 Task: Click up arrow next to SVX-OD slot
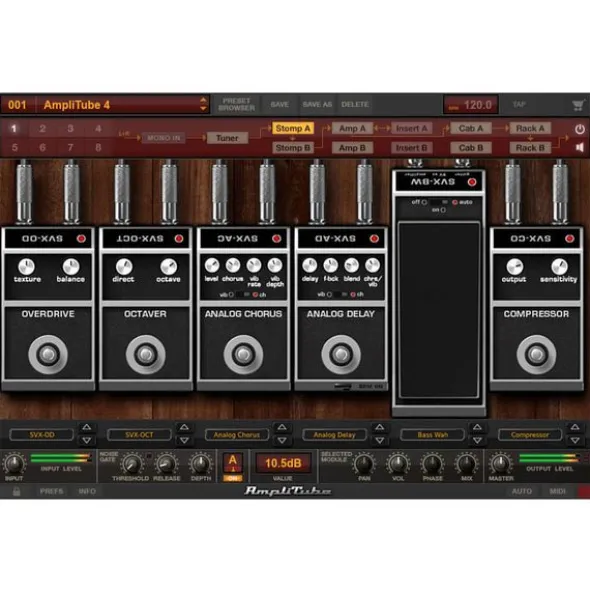87,427
